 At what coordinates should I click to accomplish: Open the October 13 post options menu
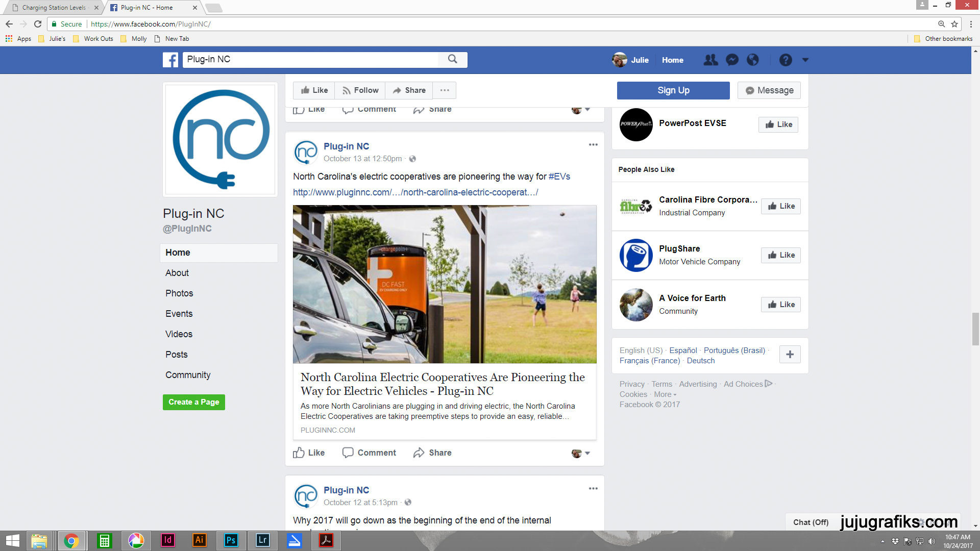[593, 145]
